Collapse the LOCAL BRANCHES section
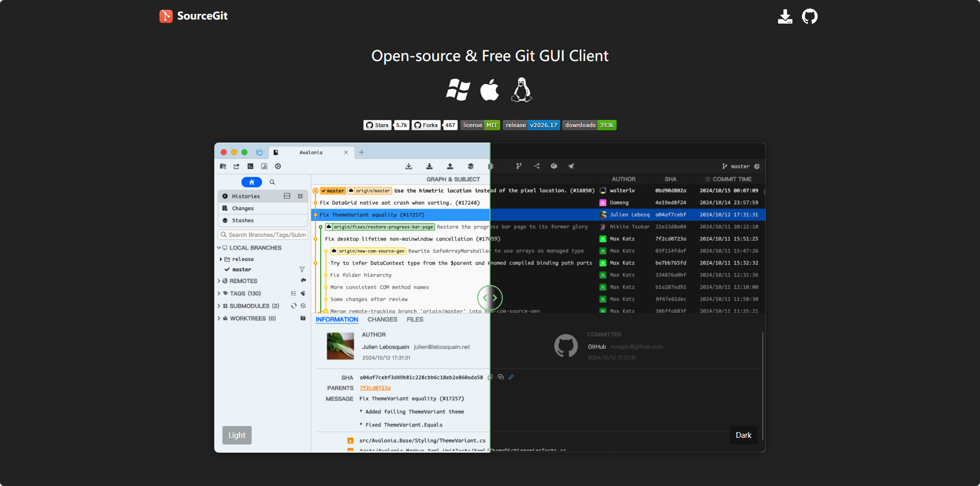The width and height of the screenshot is (980, 486). 219,248
